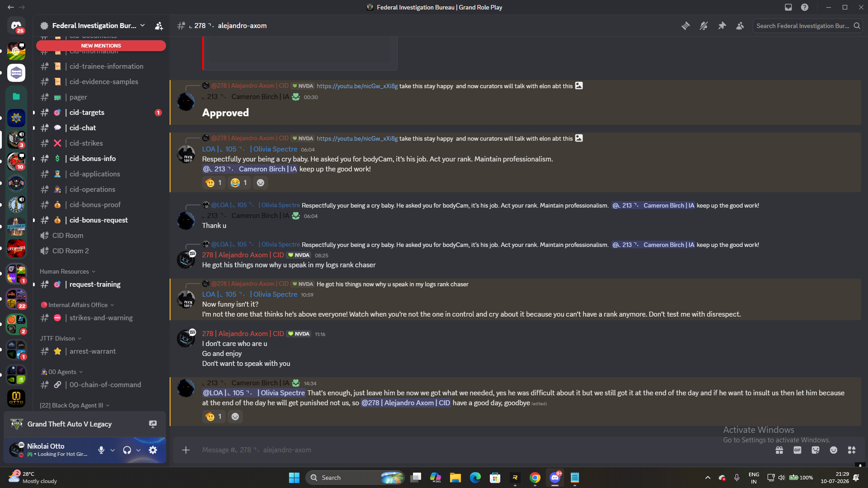Screen dimensions: 868x488
Task: Open the cid-bonus-info channel
Action: (x=101, y=159)
